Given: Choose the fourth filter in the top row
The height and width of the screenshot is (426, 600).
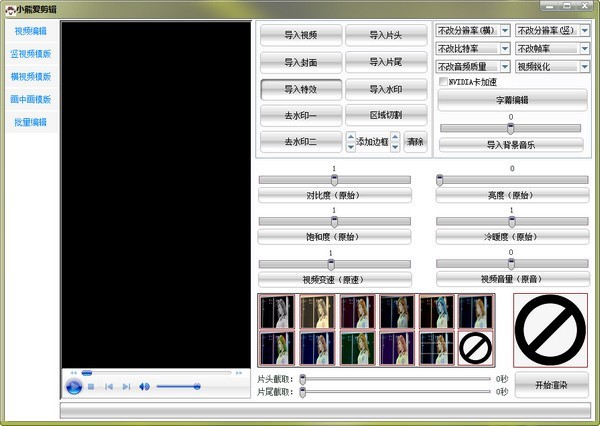Looking at the screenshot, I should coord(397,312).
